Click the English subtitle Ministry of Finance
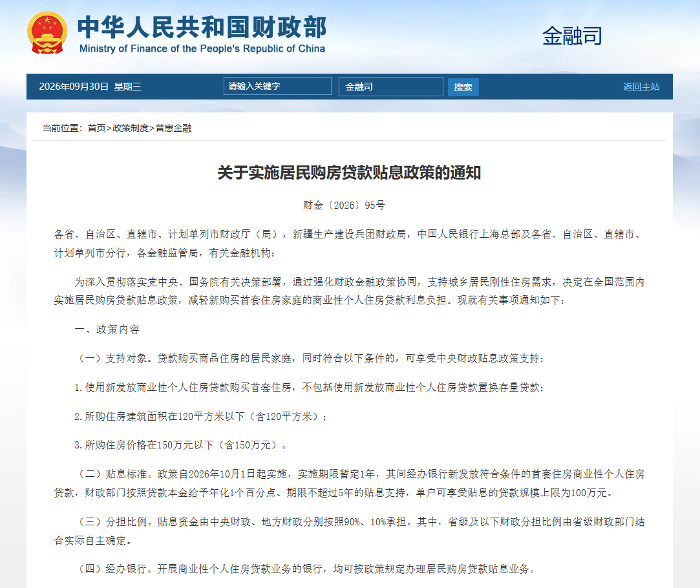This screenshot has width=700, height=588. pos(202,48)
